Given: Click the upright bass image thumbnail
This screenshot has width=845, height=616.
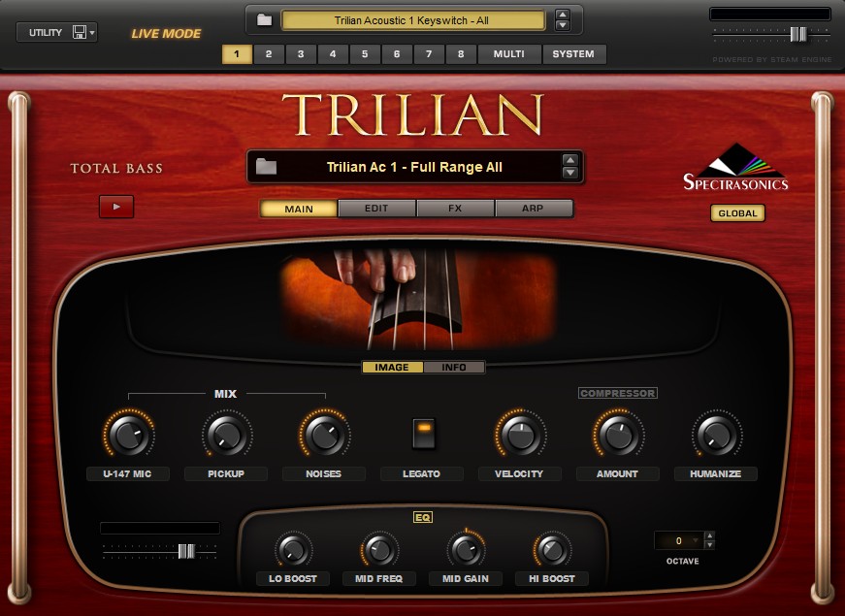Looking at the screenshot, I should click(x=418, y=299).
